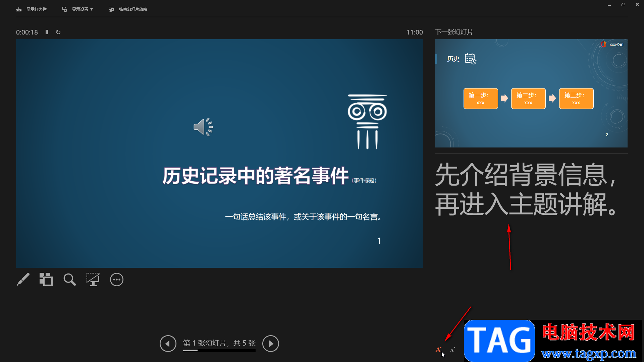Decrease the notes text size
Screen dimensions: 644x362
[x=452, y=350]
